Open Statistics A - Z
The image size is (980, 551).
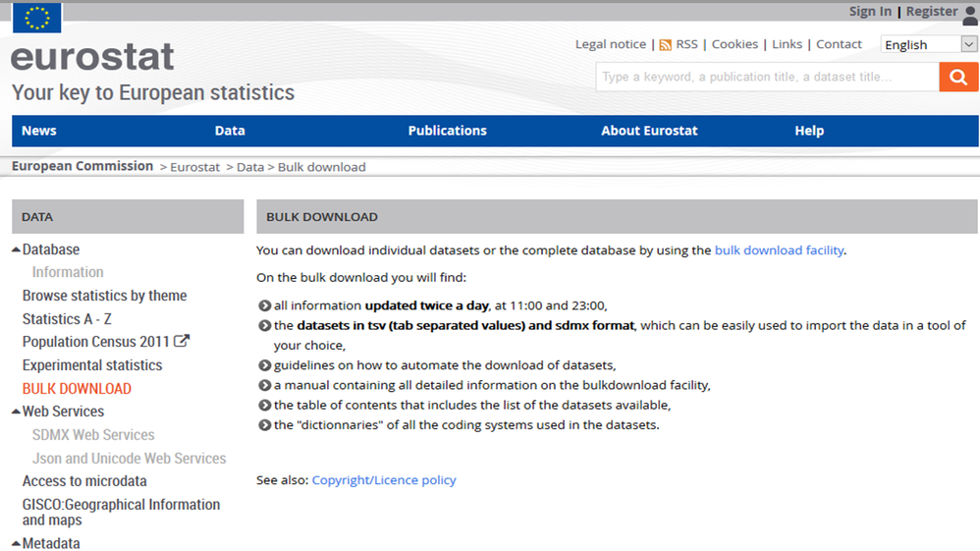pos(67,319)
